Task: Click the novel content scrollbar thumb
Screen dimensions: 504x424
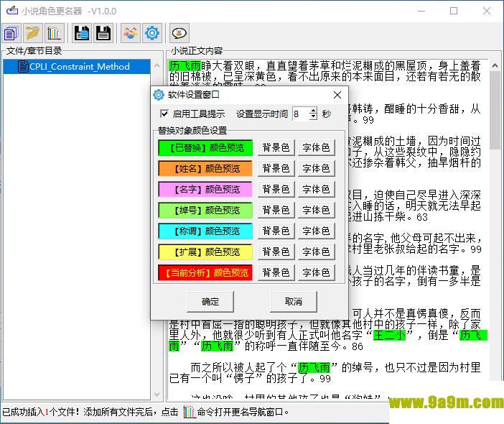Action: point(495,111)
